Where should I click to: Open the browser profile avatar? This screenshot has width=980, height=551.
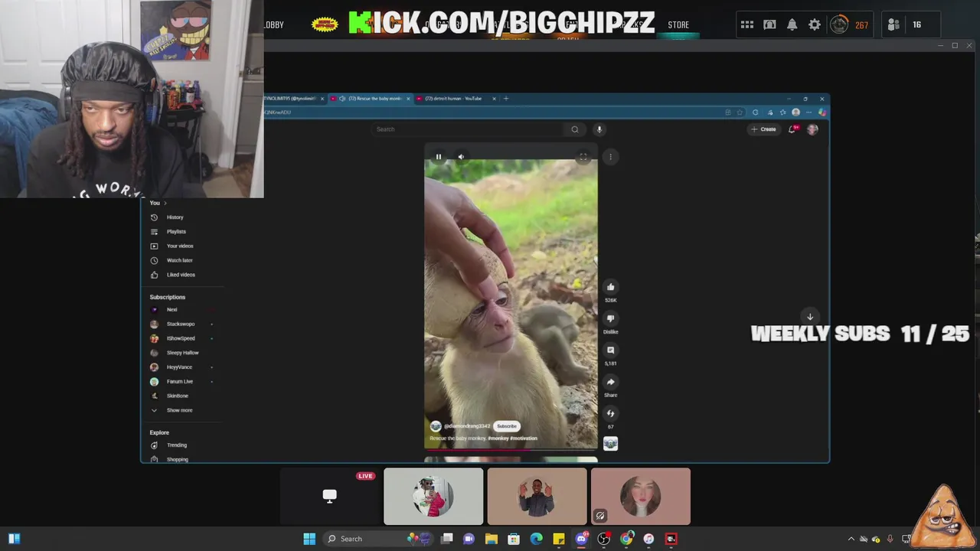pyautogui.click(x=795, y=112)
